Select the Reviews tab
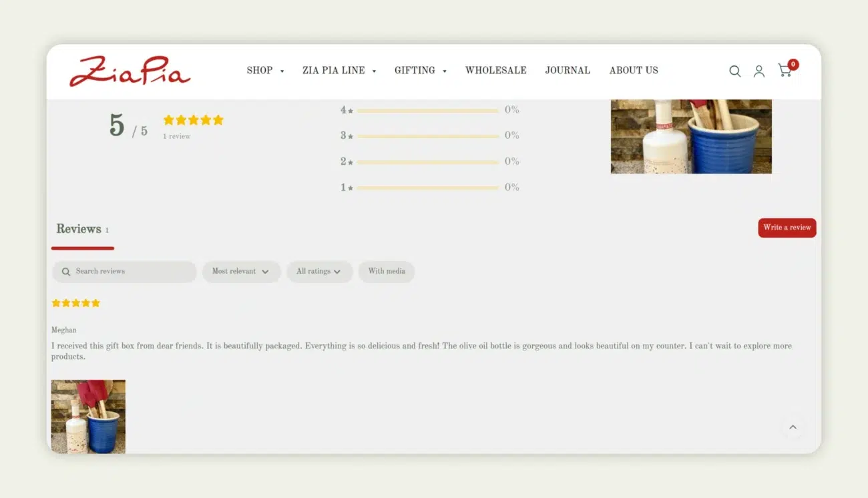The height and width of the screenshot is (498, 868). tap(79, 229)
